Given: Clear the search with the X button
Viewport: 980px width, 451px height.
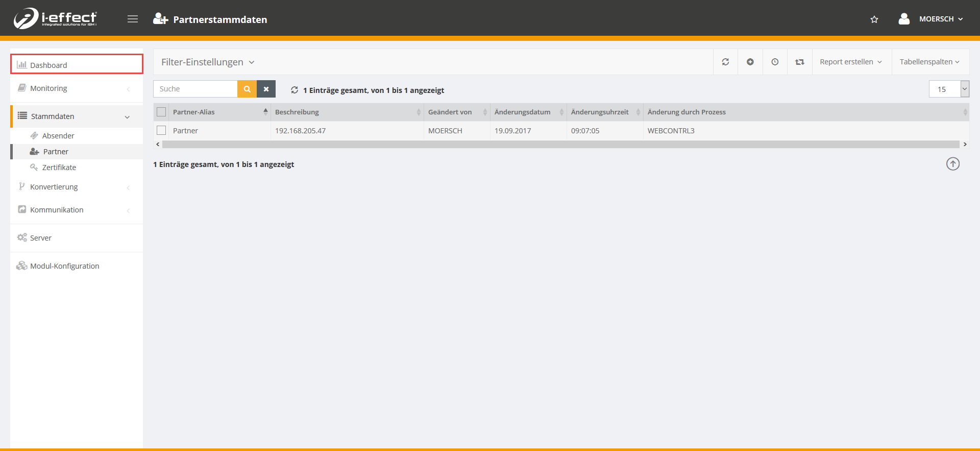Looking at the screenshot, I should coord(266,89).
